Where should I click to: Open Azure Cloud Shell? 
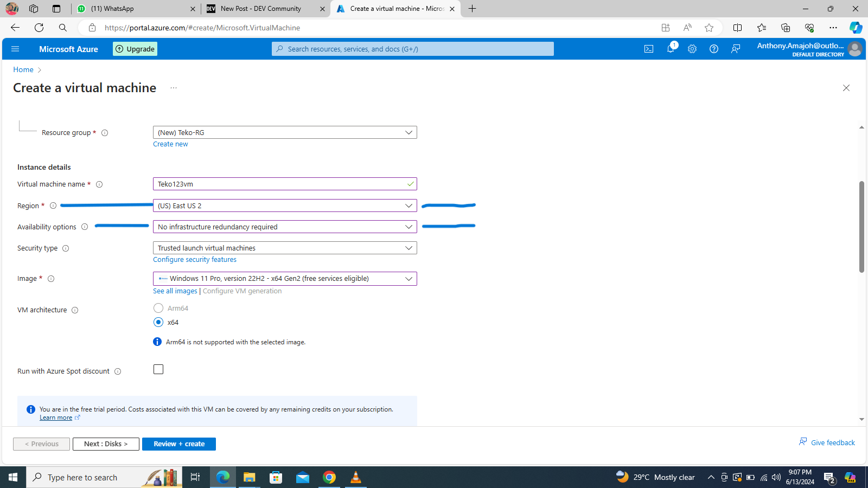[x=649, y=49]
